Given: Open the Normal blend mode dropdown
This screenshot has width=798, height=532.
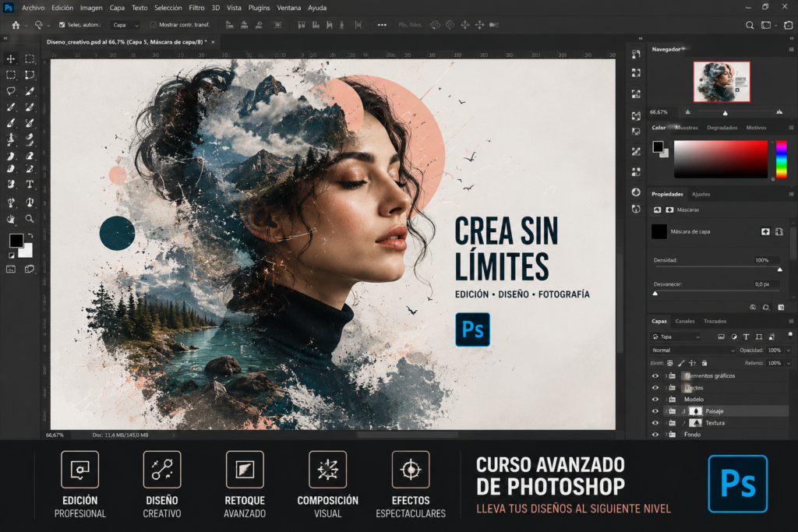Looking at the screenshot, I should [x=693, y=350].
